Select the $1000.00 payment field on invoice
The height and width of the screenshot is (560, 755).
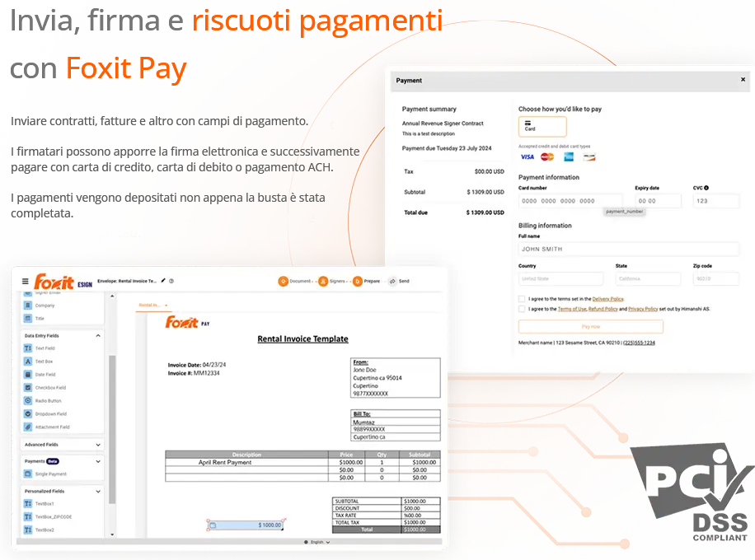(x=246, y=525)
